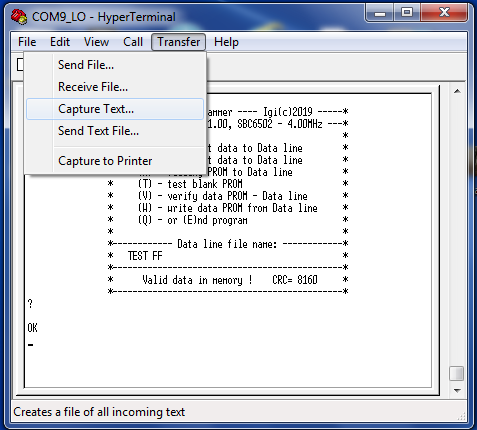Click the vertical scrollbar thumb
Screen dimensions: 477x430
tap(457, 373)
